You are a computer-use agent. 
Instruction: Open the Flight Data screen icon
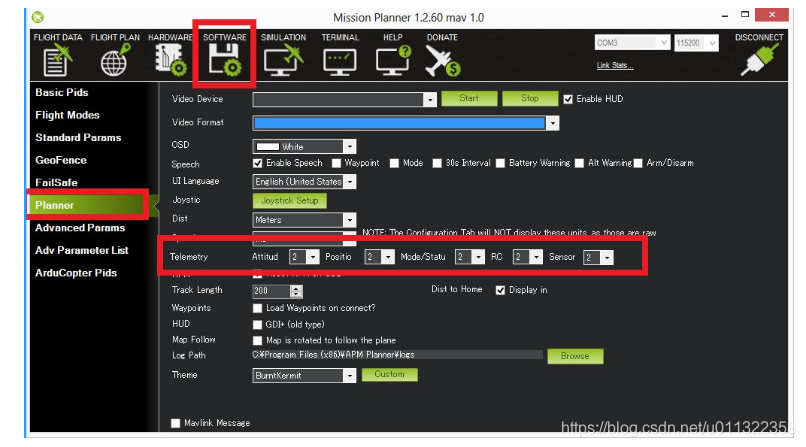click(x=57, y=60)
